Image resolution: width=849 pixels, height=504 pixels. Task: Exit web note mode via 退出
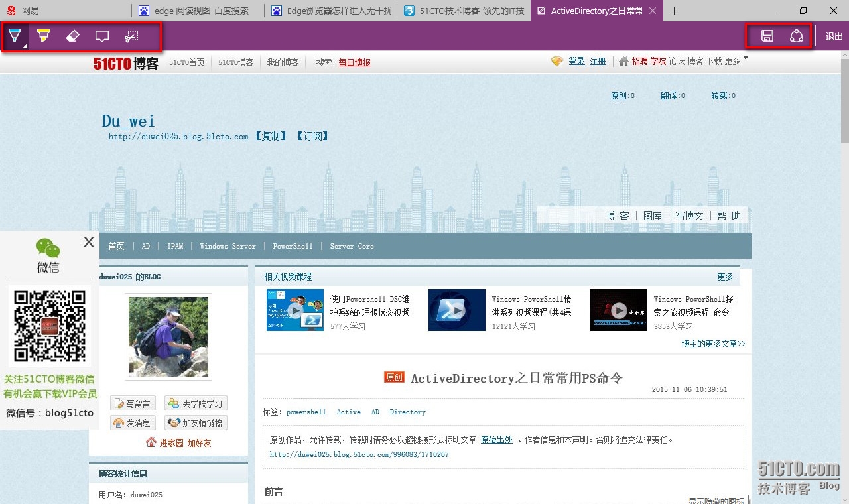(x=834, y=37)
